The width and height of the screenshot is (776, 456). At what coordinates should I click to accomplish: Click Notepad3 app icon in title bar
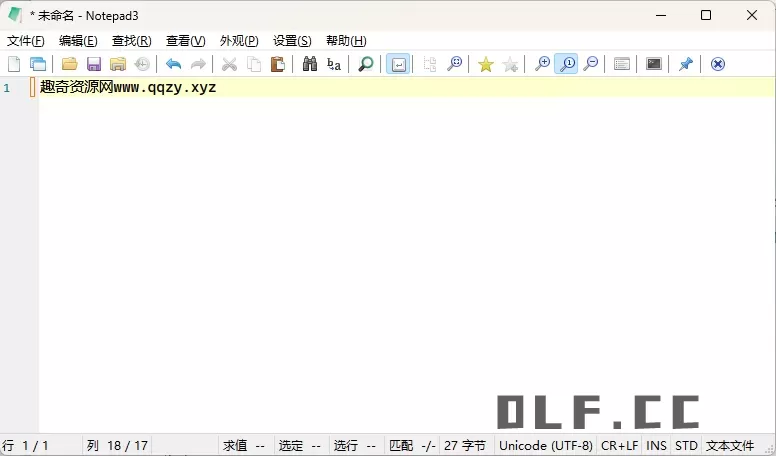click(14, 15)
